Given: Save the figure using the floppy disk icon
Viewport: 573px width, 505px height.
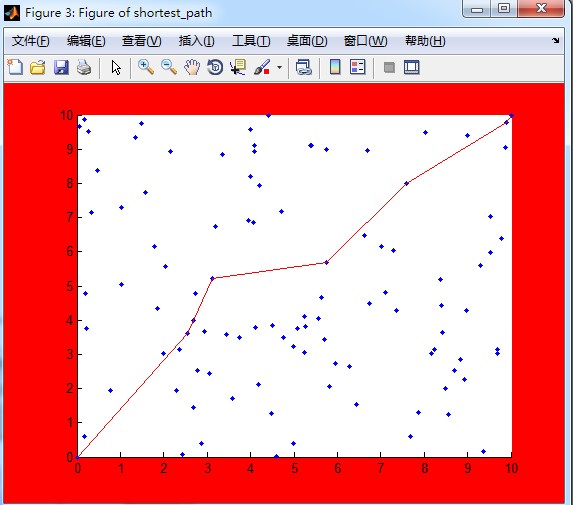Looking at the screenshot, I should click(61, 68).
